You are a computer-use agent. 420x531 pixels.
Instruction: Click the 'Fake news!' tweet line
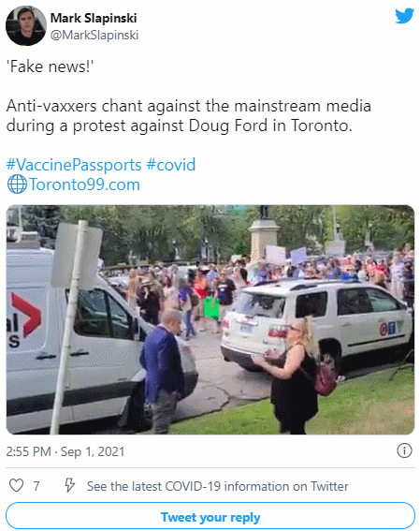(50, 66)
